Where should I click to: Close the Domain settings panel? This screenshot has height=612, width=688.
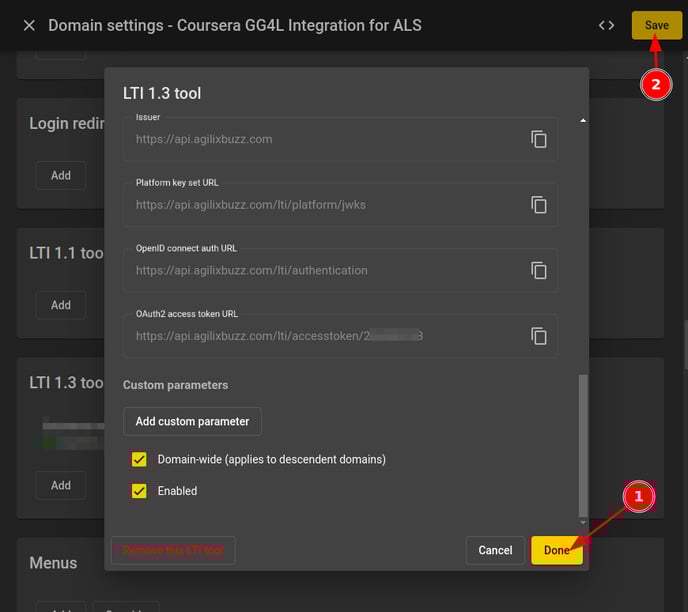point(29,25)
